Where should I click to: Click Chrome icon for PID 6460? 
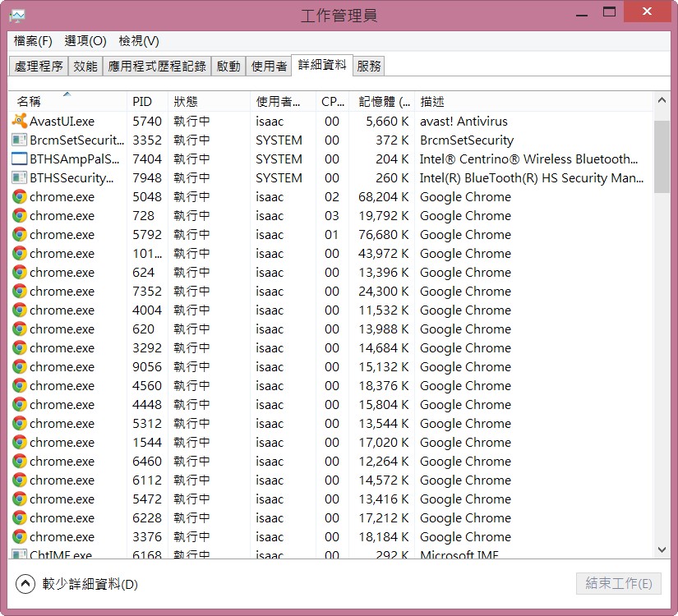point(20,462)
